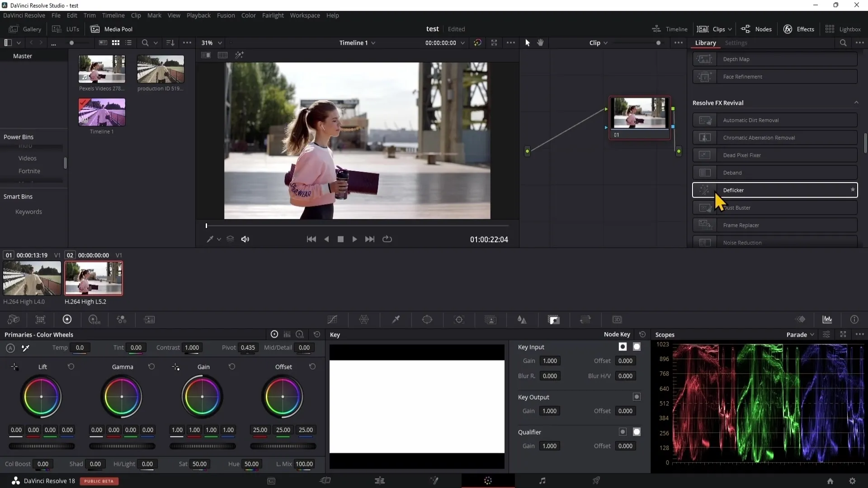Open the Color menu item
The image size is (868, 488).
[249, 15]
